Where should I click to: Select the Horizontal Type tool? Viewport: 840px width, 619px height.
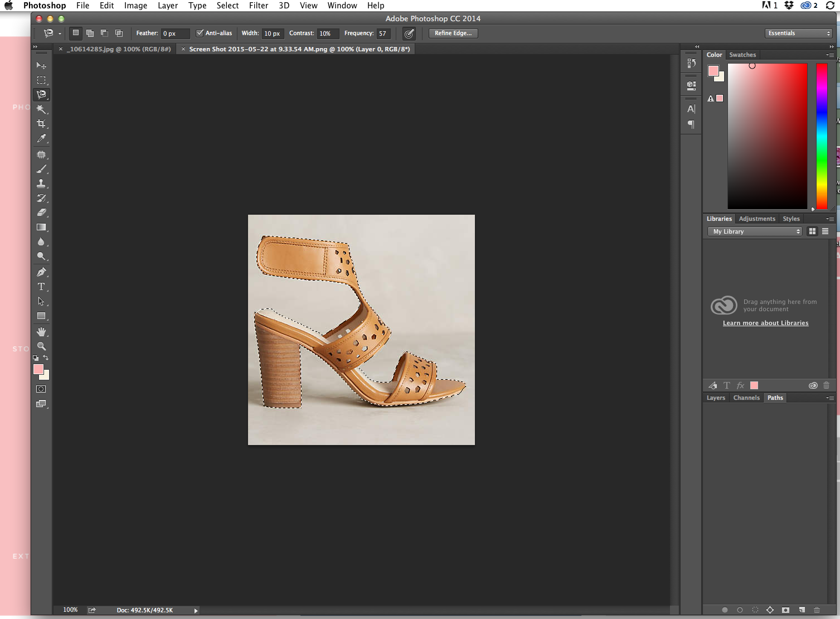click(x=41, y=287)
